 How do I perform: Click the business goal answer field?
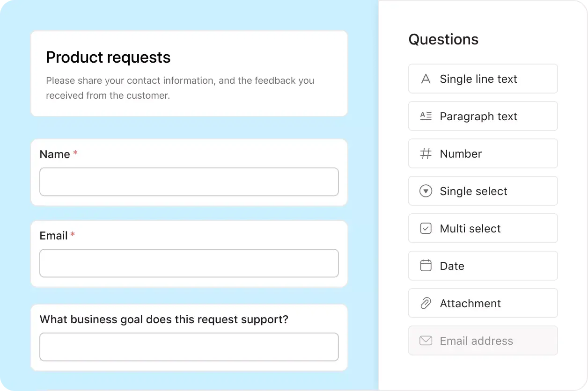coord(189,347)
